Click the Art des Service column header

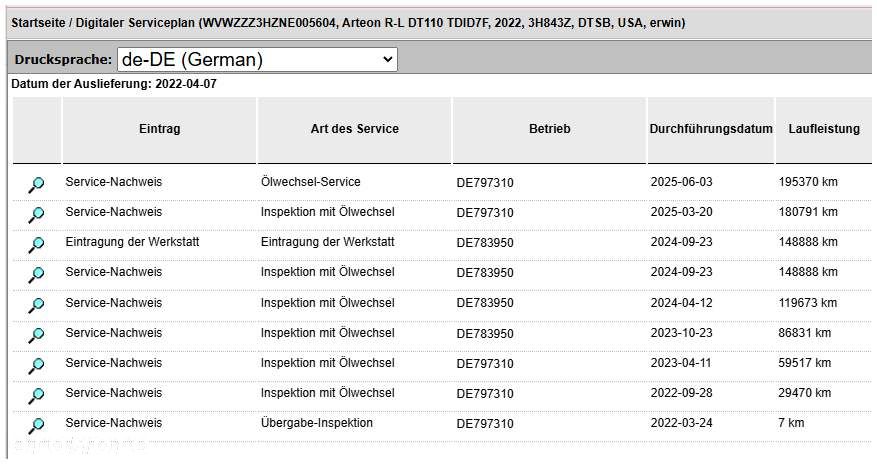pyautogui.click(x=354, y=129)
